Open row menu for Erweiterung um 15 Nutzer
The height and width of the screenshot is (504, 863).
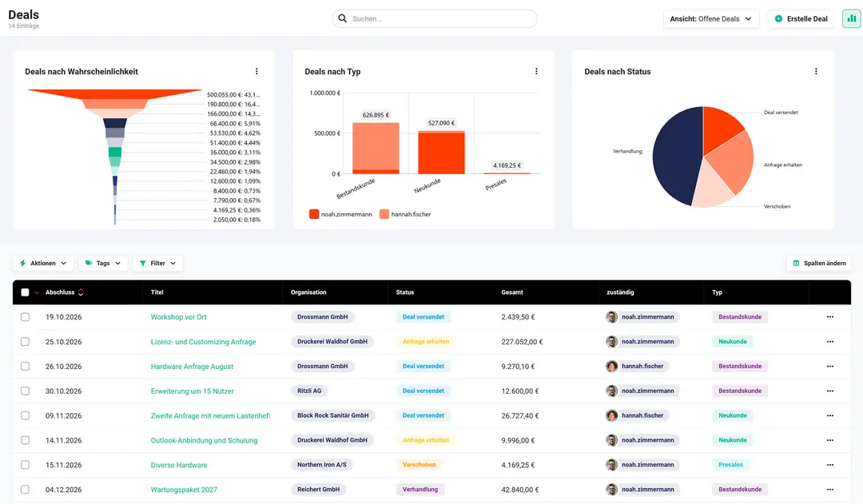click(x=830, y=391)
